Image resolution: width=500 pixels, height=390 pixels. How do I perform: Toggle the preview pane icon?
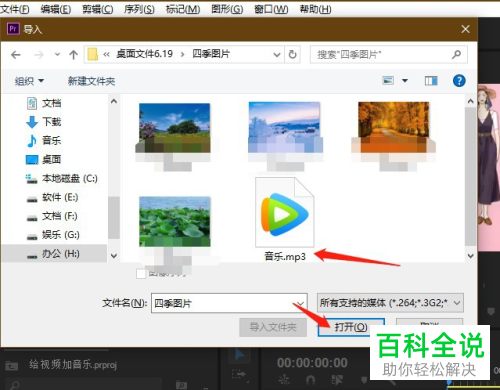431,81
